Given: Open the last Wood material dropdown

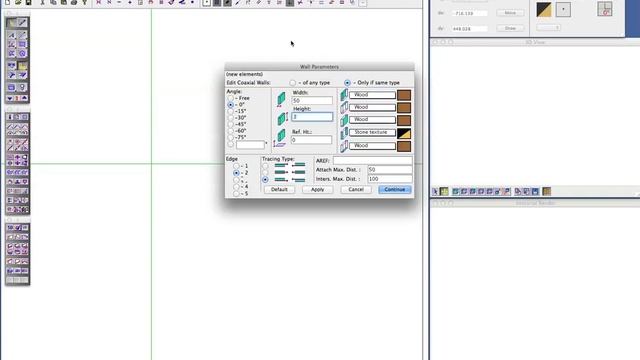Looking at the screenshot, I should point(372,146).
